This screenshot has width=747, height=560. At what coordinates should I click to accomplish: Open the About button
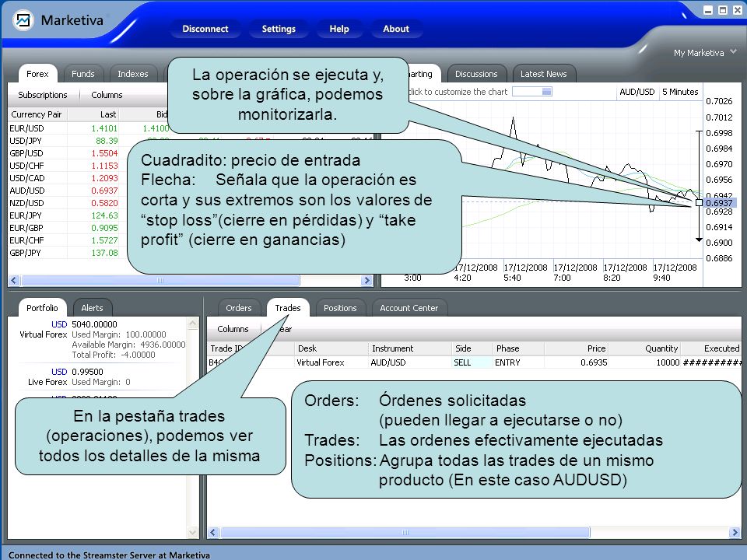click(396, 29)
